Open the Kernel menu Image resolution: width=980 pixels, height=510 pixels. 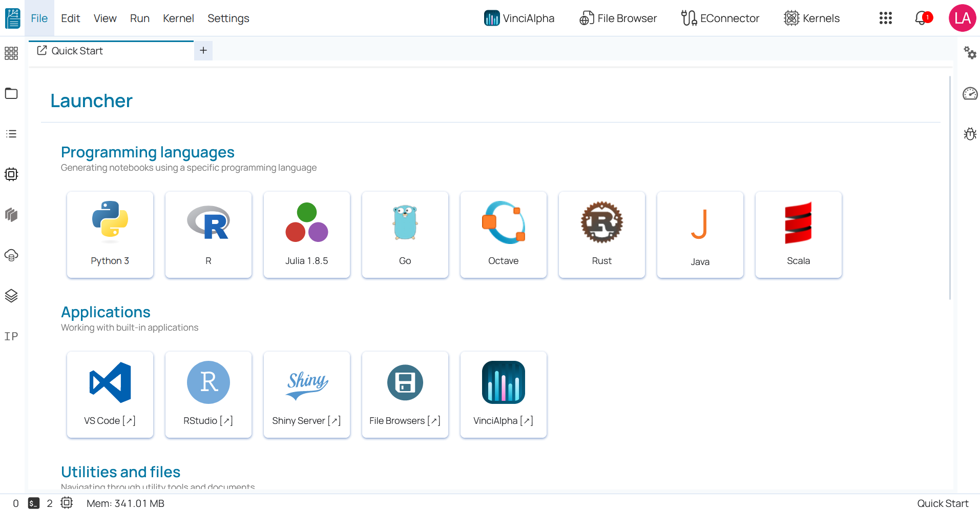point(178,18)
